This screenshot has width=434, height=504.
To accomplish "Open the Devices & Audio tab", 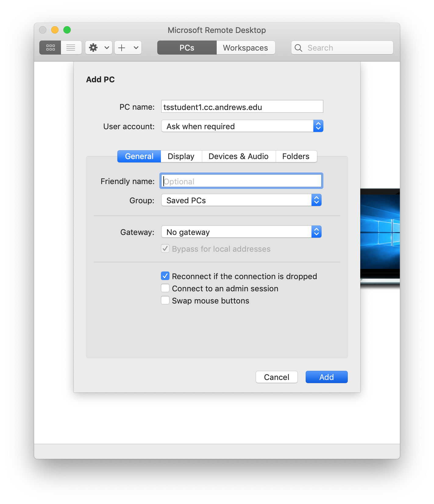I will 239,156.
